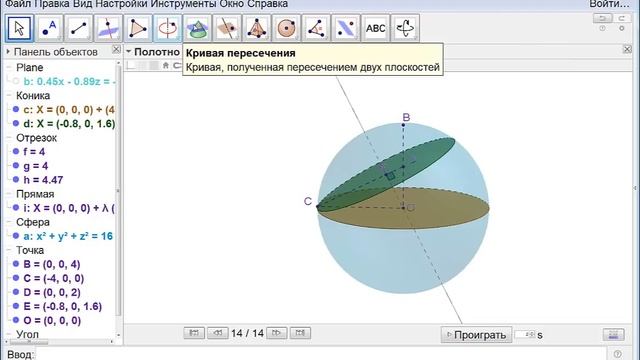The height and width of the screenshot is (360, 640).
Task: Select the intersection curve tool
Action: click(x=197, y=28)
